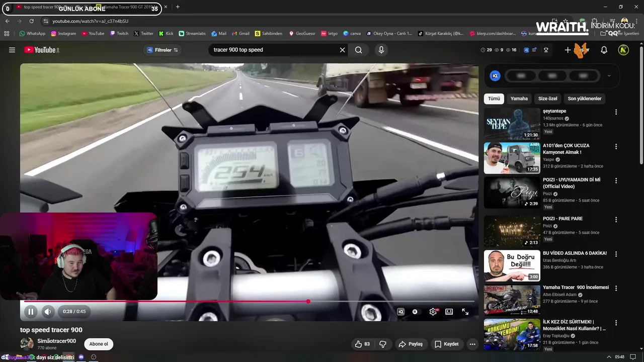Open options for the UYUYAMADIN Dİ Mİ video
This screenshot has width=644, height=362.
click(616, 180)
